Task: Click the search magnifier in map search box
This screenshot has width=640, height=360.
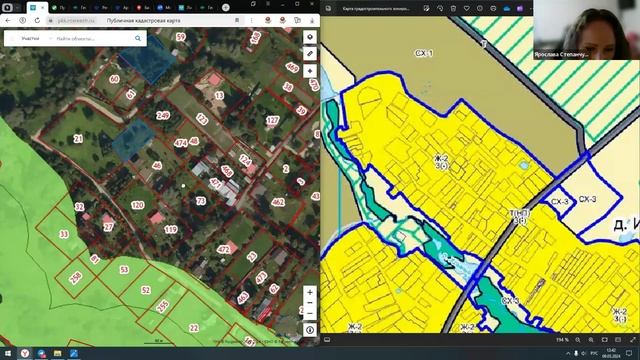Action: [138, 38]
